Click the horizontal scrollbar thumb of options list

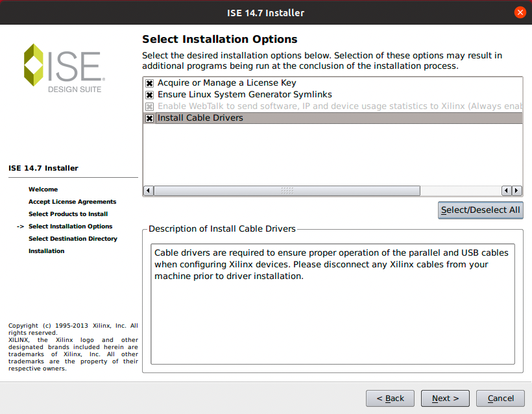pyautogui.click(x=287, y=191)
